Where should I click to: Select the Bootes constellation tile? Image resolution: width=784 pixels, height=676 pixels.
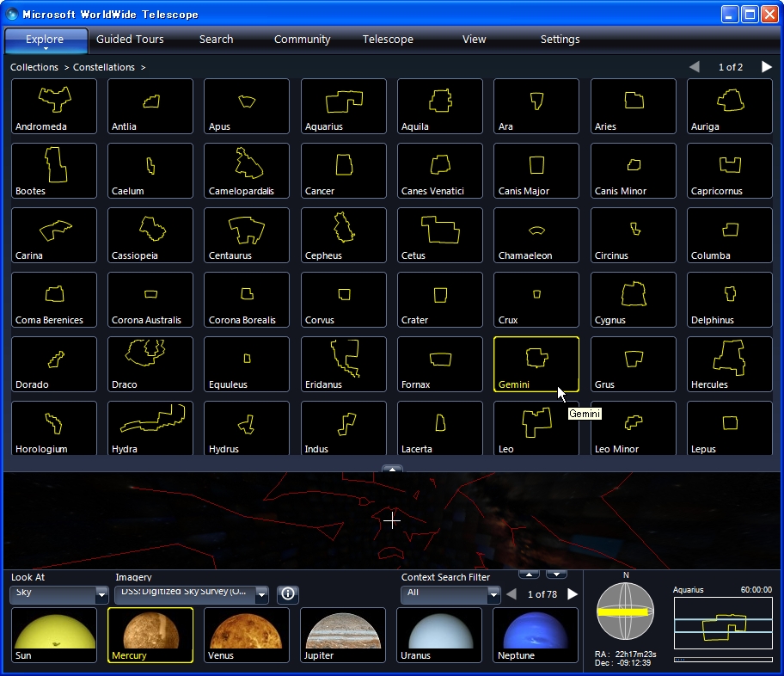(x=54, y=170)
